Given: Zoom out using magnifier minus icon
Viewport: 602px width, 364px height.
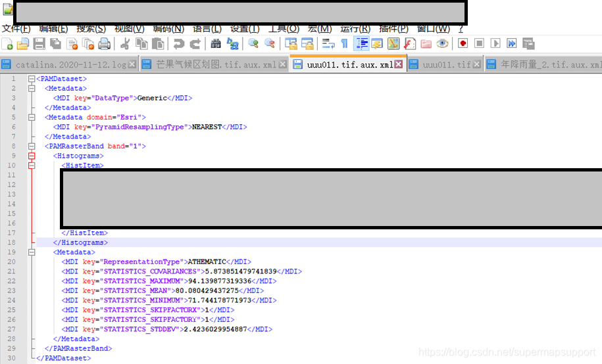Looking at the screenshot, I should click(270, 44).
